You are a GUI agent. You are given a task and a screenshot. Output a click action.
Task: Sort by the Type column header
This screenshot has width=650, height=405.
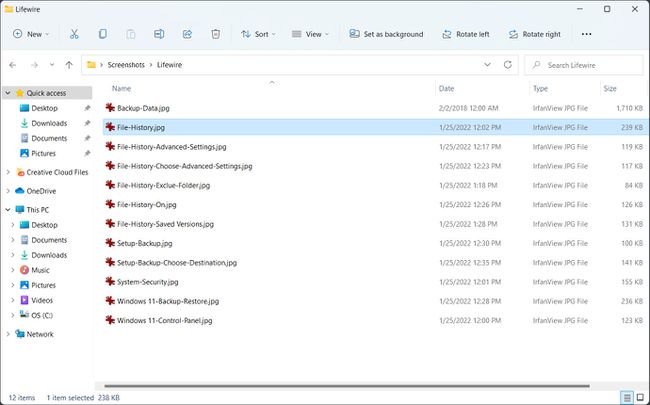[x=540, y=88]
